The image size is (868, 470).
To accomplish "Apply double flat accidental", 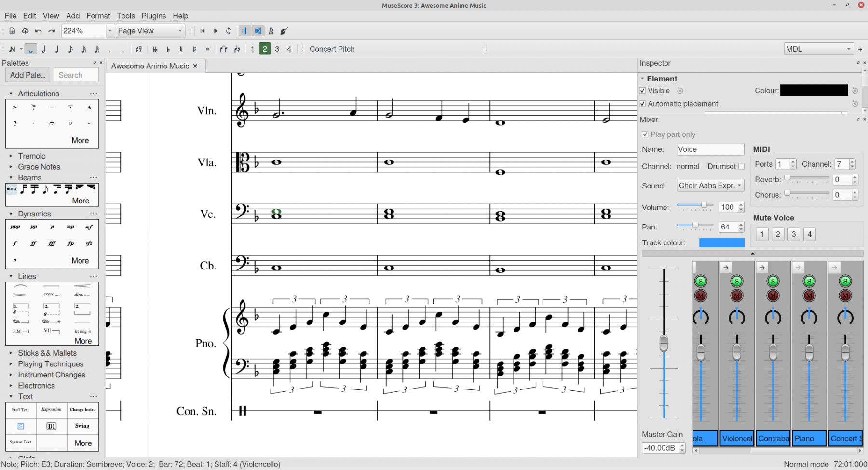I will (155, 49).
